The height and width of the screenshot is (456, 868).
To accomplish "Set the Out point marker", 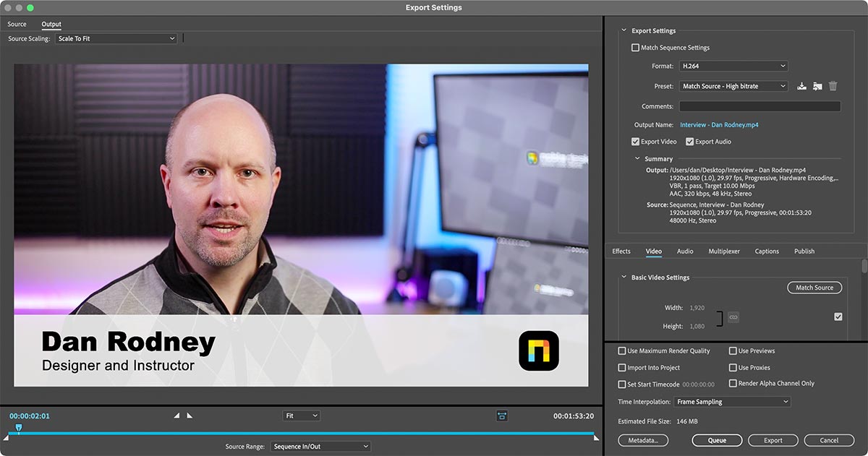I will coord(190,416).
